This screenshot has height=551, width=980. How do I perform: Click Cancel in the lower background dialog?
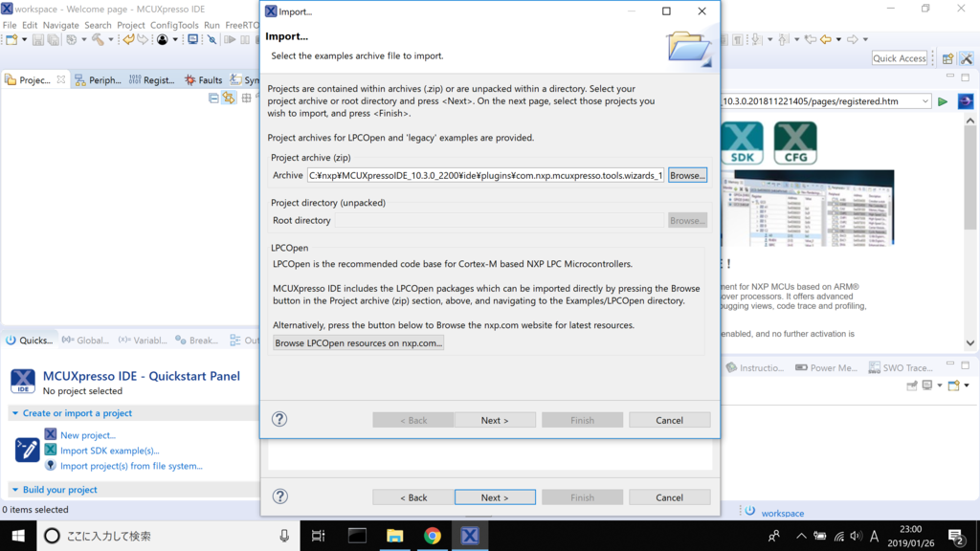(669, 497)
